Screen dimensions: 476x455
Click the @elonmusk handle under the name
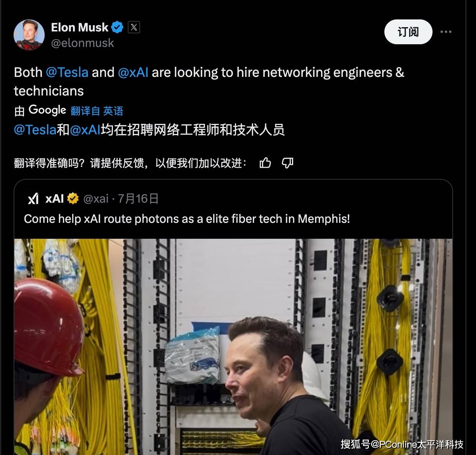[82, 43]
